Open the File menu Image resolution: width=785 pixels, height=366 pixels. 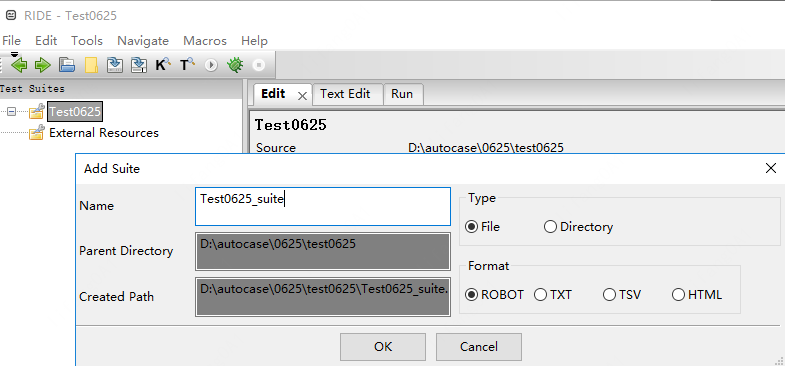tap(11, 41)
